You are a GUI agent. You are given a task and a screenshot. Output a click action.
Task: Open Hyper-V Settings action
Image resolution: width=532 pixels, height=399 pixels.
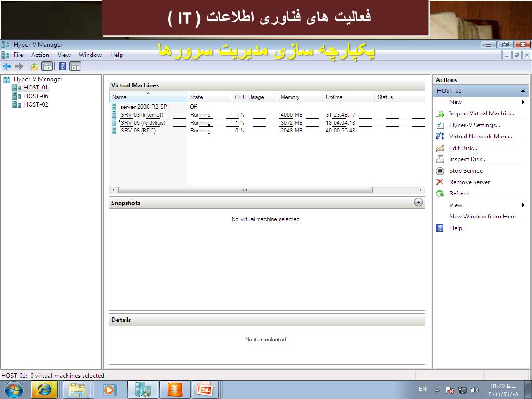(474, 125)
